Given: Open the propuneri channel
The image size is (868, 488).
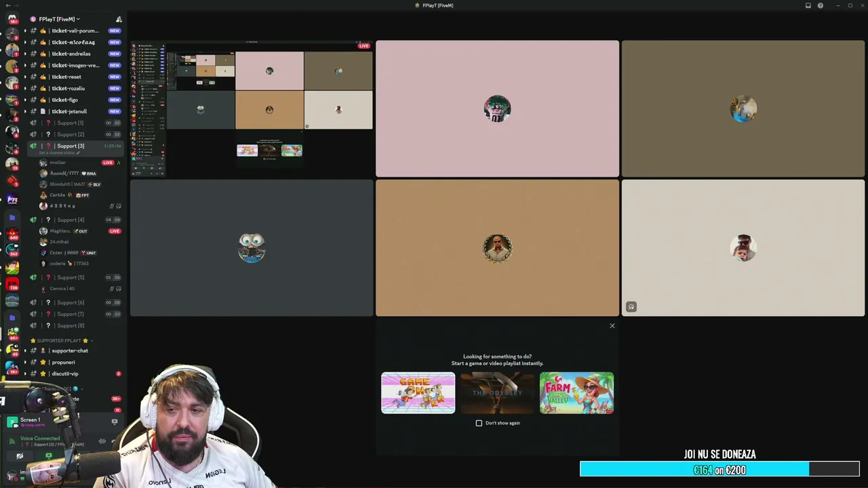Looking at the screenshot, I should [75, 362].
